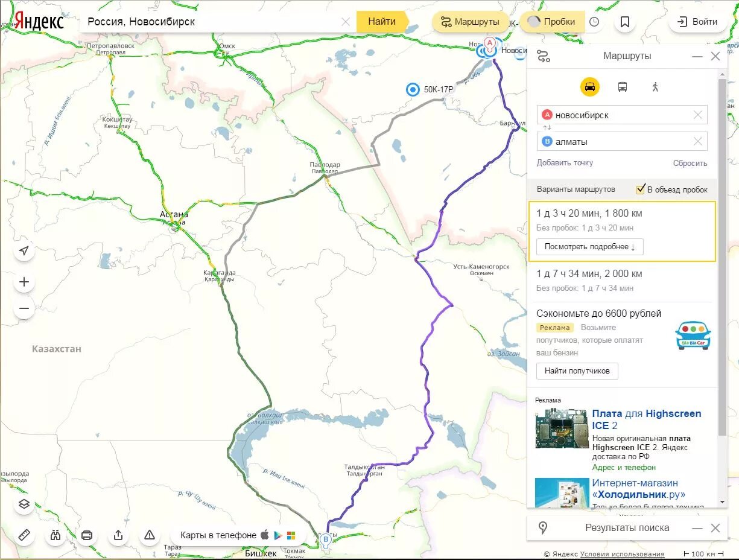
Task: Clear the search box with the X icon
Action: click(346, 22)
